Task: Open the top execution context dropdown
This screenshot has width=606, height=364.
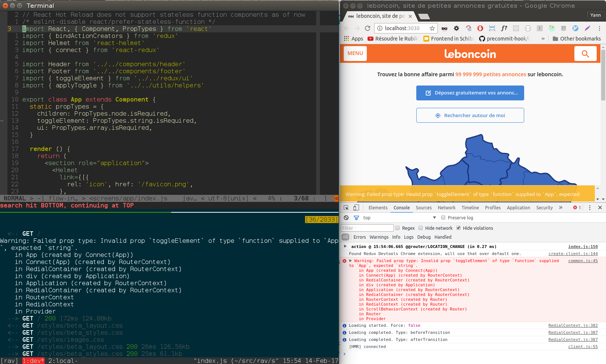Action: (x=400, y=218)
